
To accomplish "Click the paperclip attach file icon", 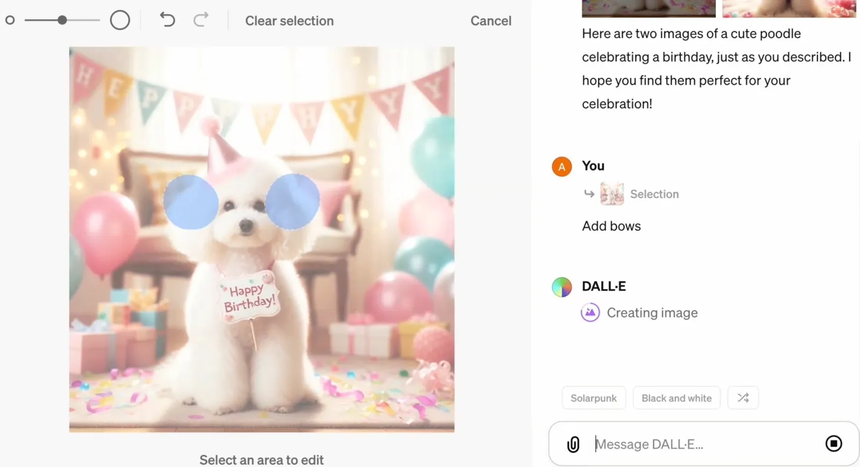I will point(573,444).
